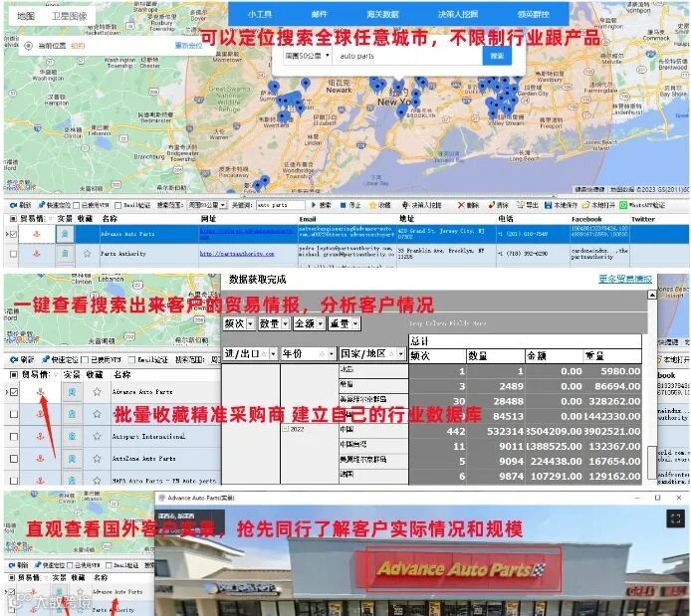
Task: Open the 进/出口 filter dropdown
Action: coord(273,353)
